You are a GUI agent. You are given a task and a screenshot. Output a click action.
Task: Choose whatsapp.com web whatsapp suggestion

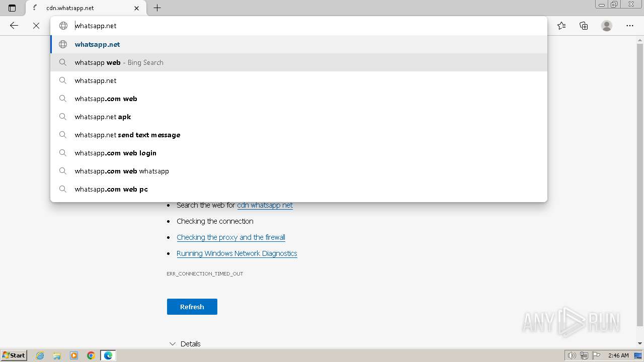point(299,171)
